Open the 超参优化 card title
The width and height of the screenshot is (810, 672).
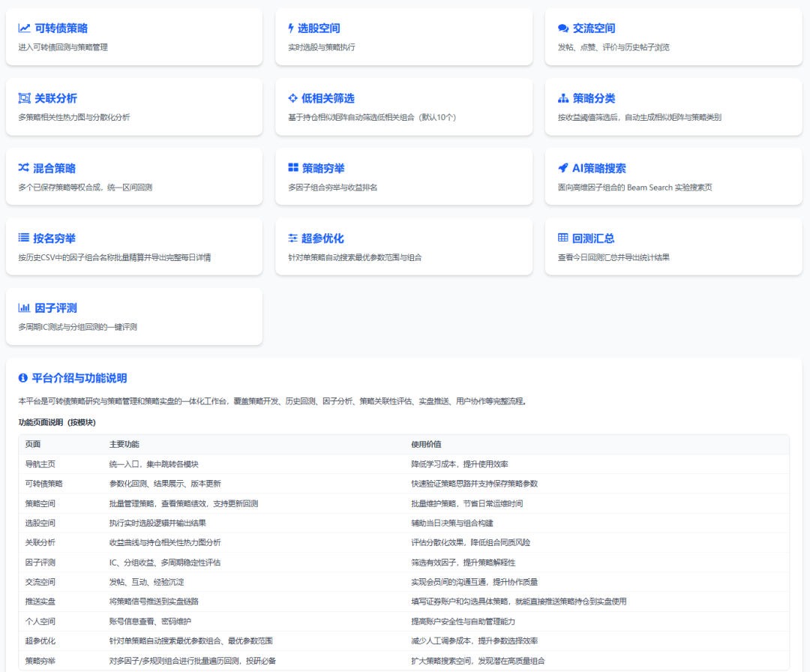point(322,238)
